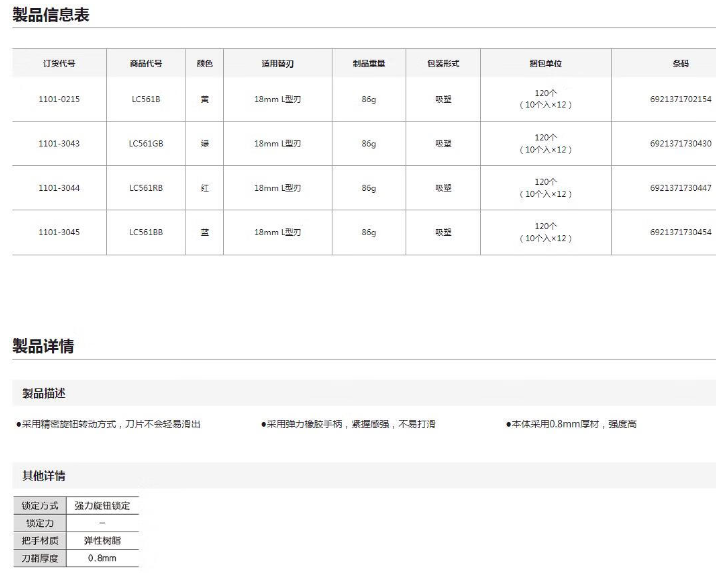Viewport: 716px width, 573px height.
Task: Select order code 1101-0215
Action: click(x=59, y=99)
